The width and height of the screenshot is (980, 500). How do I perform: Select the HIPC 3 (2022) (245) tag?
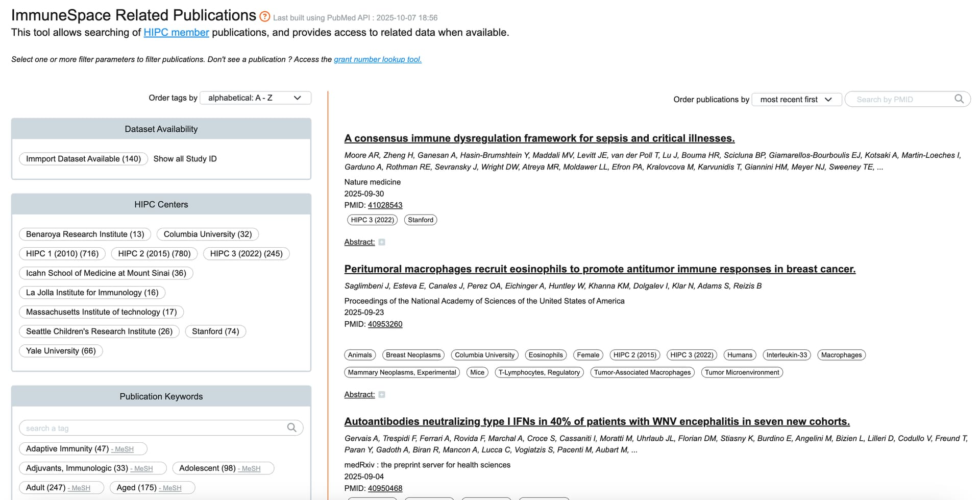click(x=246, y=254)
